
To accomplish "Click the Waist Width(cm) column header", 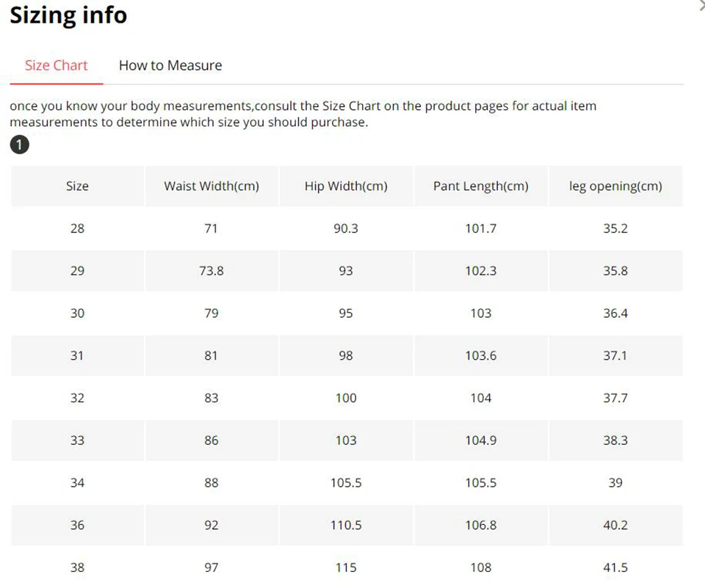I will pos(211,186).
